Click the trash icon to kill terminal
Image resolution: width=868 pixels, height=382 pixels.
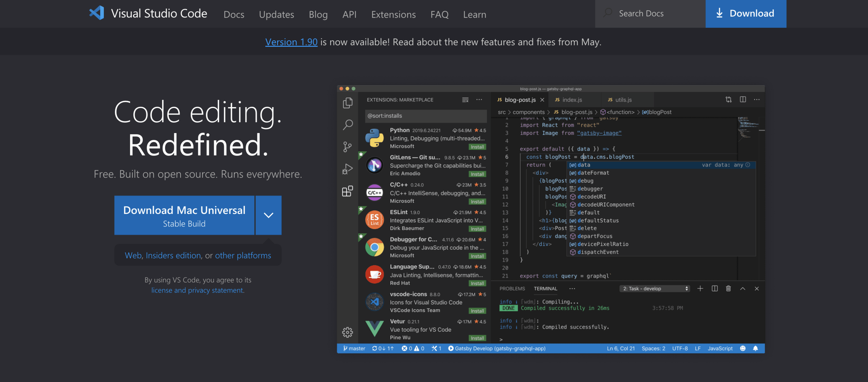[728, 289]
